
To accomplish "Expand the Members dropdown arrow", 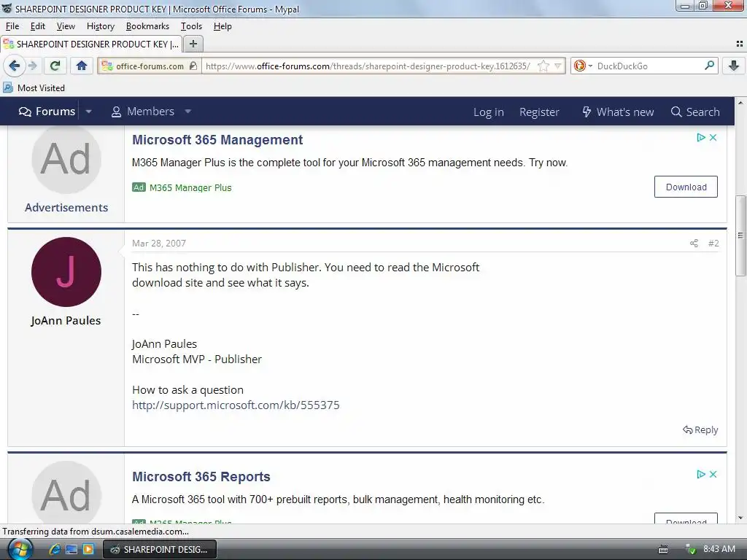I will (x=187, y=112).
